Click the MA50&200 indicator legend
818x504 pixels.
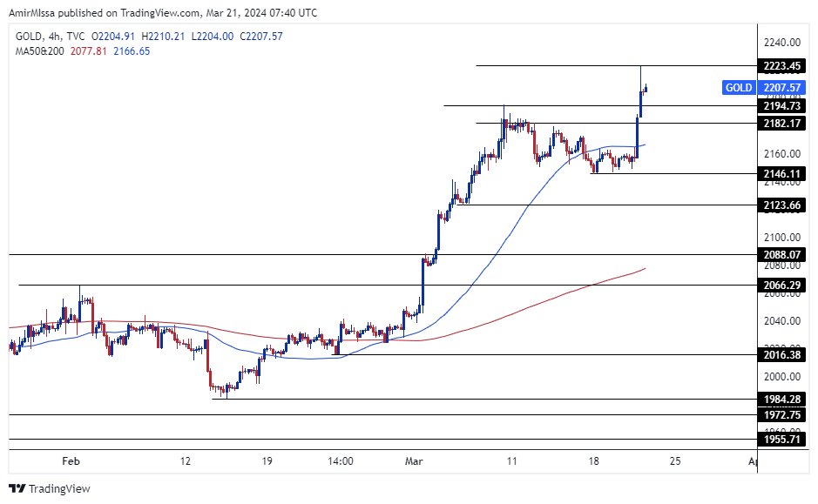tap(40, 51)
